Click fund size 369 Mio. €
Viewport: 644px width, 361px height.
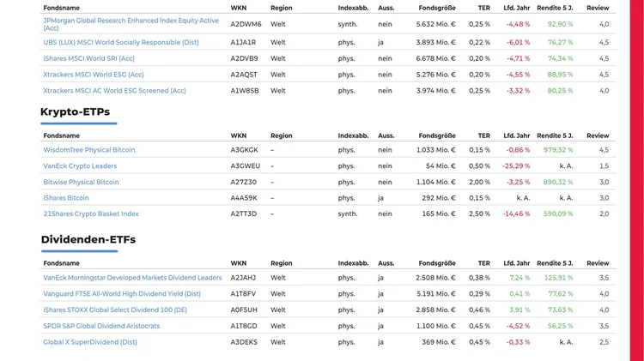click(438, 342)
